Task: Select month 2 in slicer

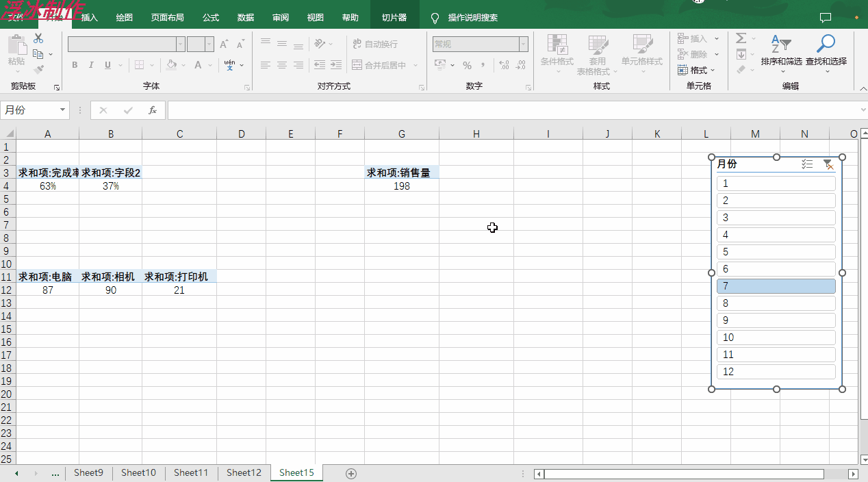Action: 776,201
